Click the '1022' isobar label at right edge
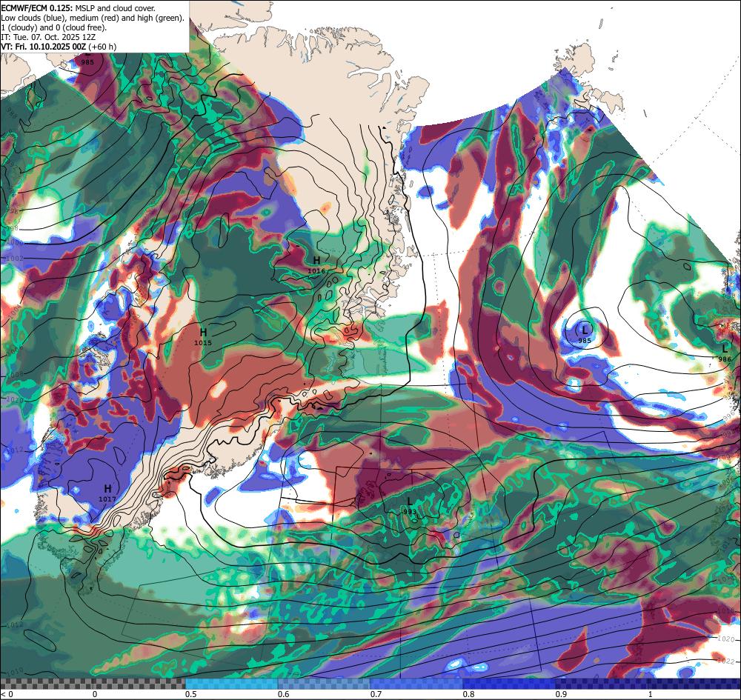Image resolution: width=741 pixels, height=700 pixels. 726,661
